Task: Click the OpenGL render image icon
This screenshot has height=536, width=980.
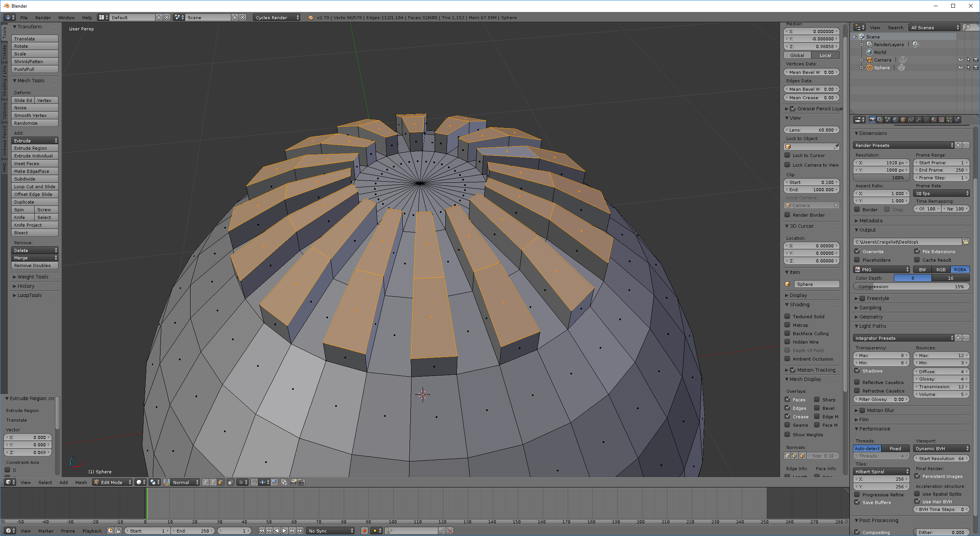Action: [293, 482]
